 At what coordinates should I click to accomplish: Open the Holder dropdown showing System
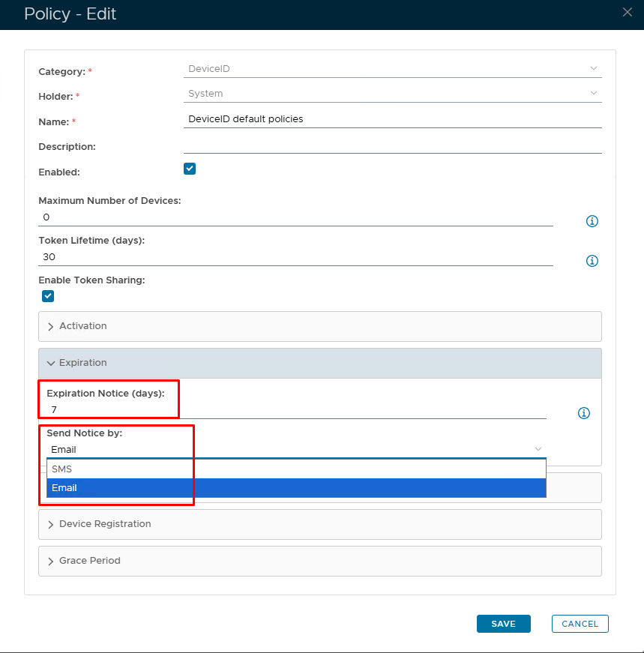[x=392, y=93]
